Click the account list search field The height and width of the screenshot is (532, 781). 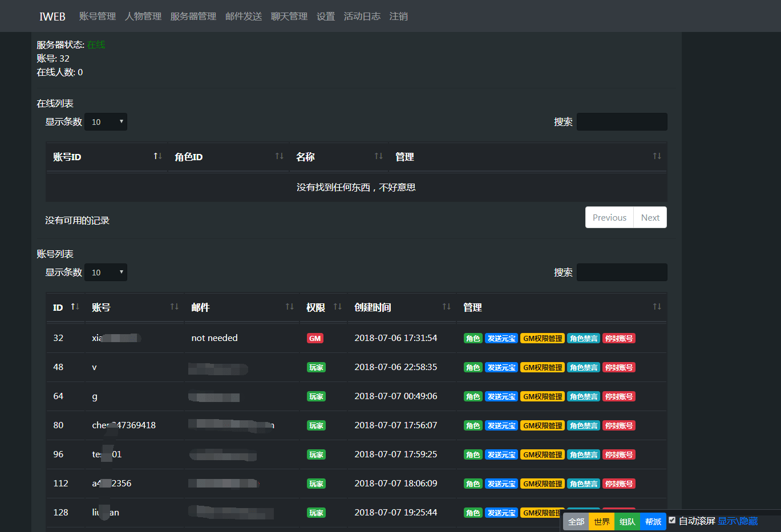(x=621, y=272)
